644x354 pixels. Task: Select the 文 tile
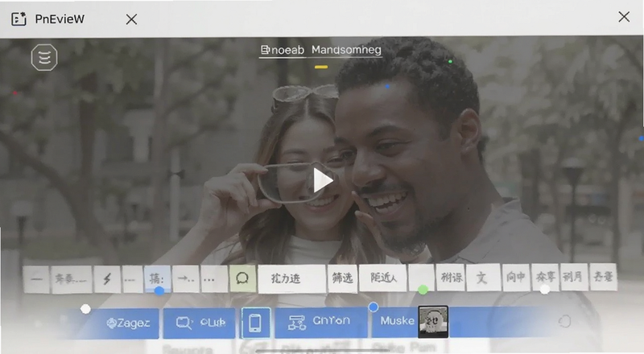(483, 278)
